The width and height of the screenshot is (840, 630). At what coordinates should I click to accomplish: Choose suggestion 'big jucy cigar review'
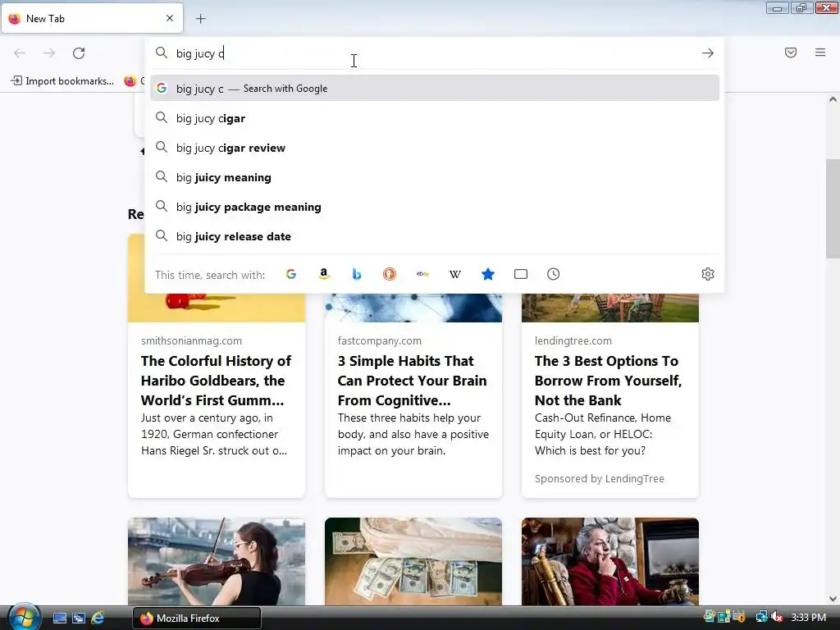[x=435, y=148]
